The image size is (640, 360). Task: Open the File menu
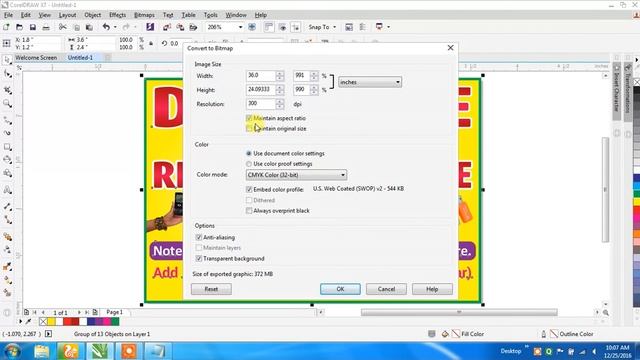[8, 15]
